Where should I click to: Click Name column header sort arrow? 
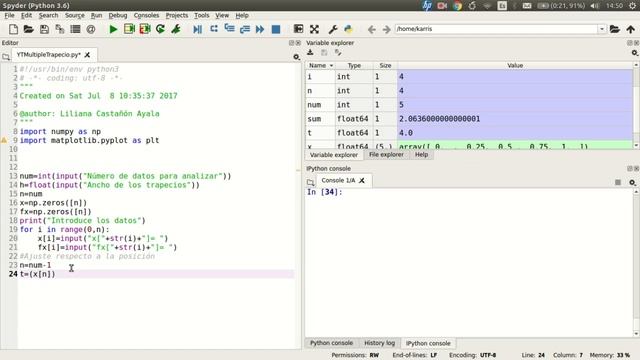[x=331, y=65]
